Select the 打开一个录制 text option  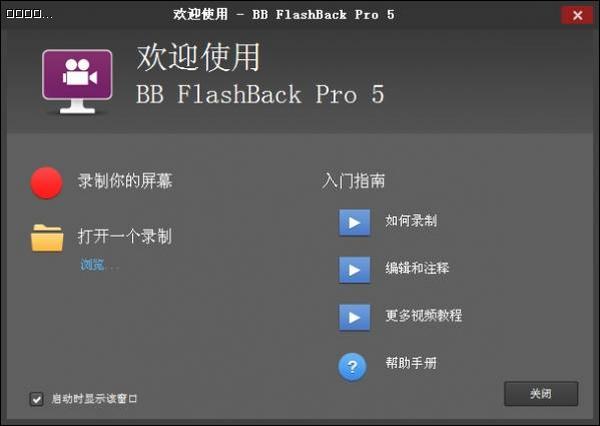pos(125,236)
